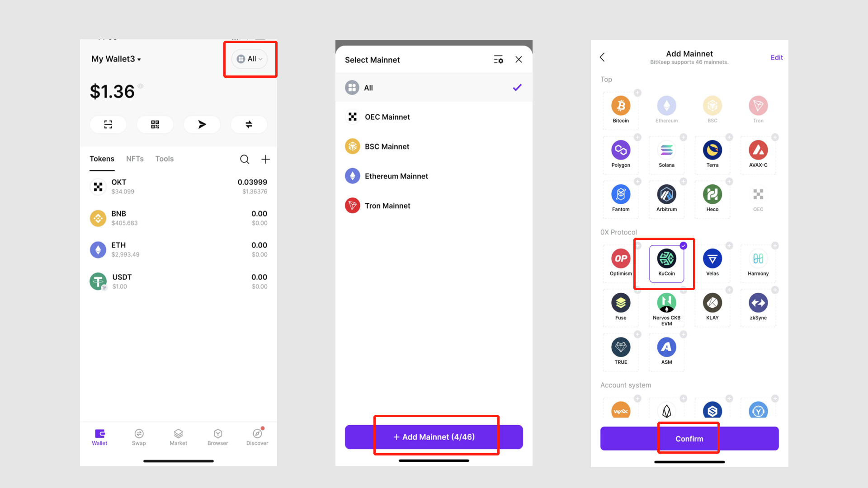The height and width of the screenshot is (488, 868).
Task: Expand the All mainnets dropdown
Action: pos(250,58)
